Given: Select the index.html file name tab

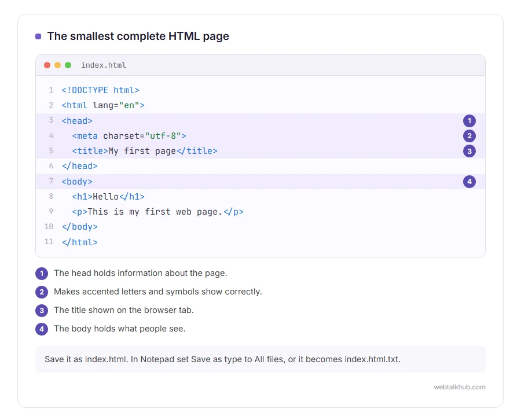Looking at the screenshot, I should click(104, 65).
